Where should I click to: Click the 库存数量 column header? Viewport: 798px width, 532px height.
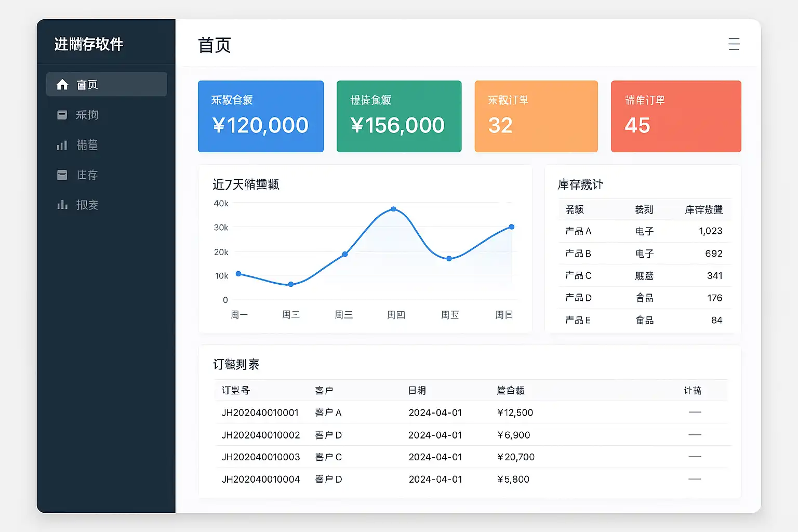704,209
